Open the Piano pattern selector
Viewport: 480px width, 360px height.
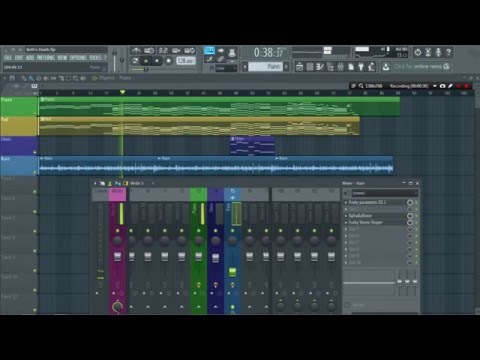pyautogui.click(x=268, y=67)
